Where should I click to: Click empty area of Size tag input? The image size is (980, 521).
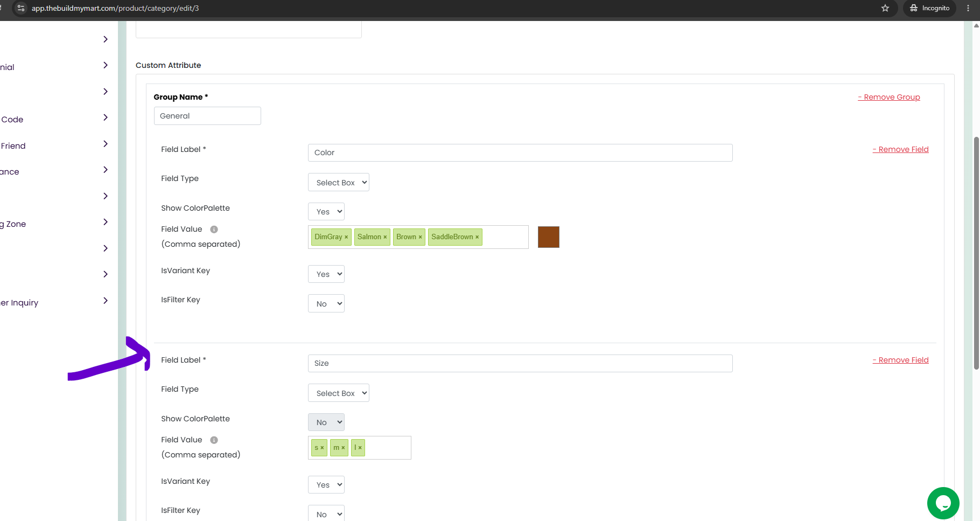[388, 448]
